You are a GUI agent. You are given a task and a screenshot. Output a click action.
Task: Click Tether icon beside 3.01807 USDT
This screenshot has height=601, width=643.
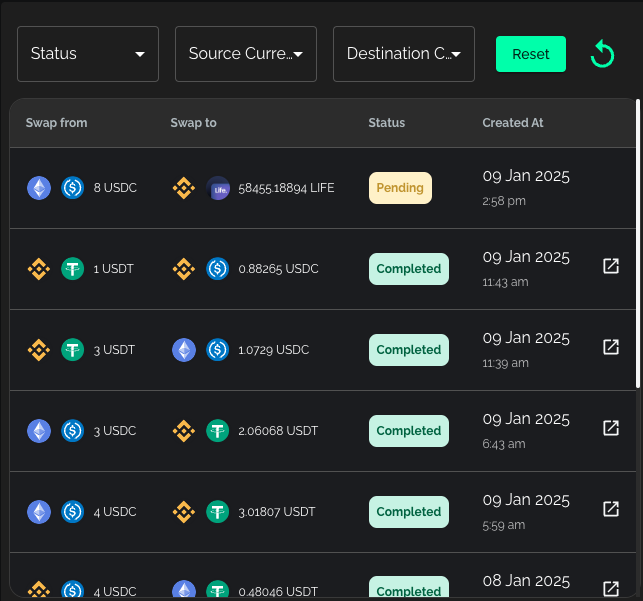click(x=217, y=512)
